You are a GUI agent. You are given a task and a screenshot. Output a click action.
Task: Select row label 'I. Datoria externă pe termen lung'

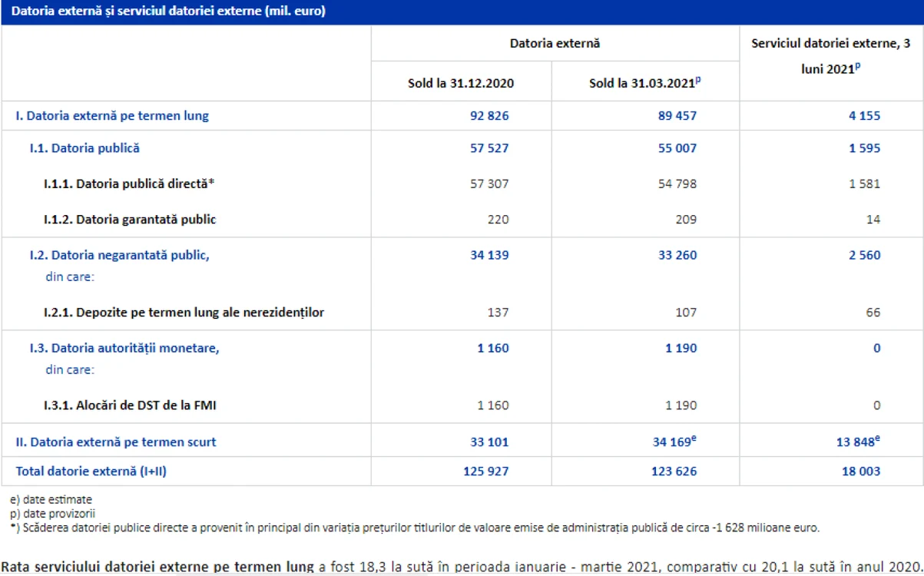(112, 116)
